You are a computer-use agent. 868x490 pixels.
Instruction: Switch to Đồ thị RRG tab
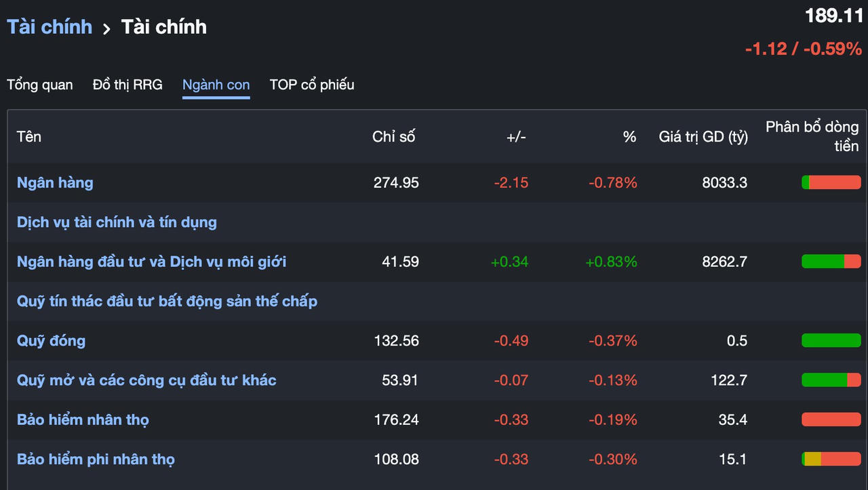pyautogui.click(x=127, y=85)
